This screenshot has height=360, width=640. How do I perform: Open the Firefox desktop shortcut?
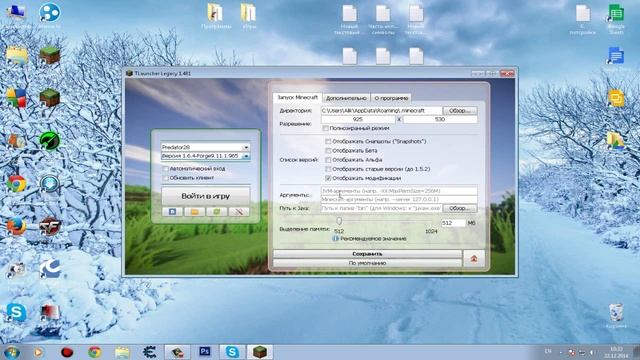[x=17, y=227]
